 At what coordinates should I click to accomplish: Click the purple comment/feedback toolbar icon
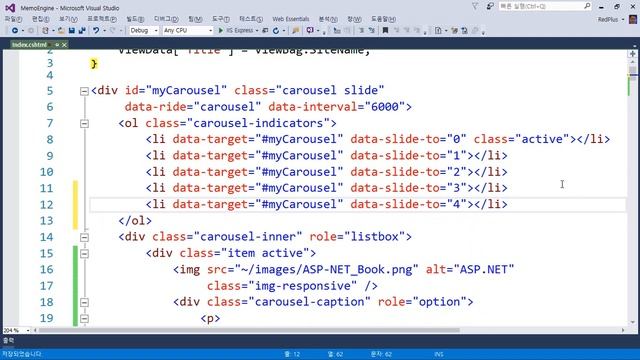coord(310,31)
